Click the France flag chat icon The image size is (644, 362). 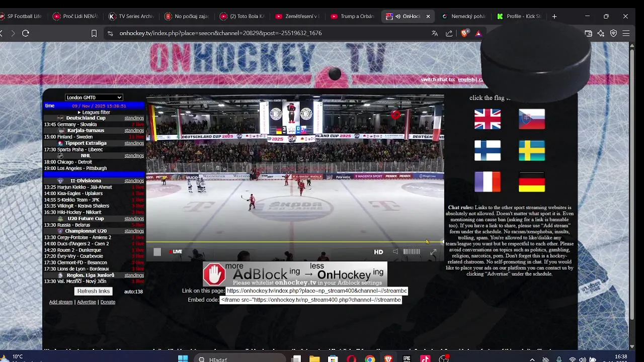488,182
